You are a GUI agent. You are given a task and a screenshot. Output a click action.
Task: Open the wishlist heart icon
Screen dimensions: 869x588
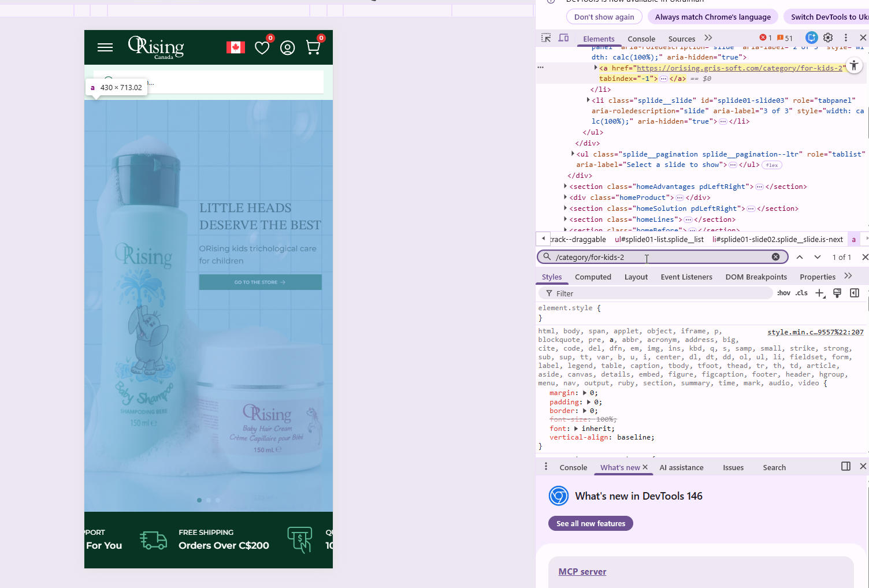262,47
